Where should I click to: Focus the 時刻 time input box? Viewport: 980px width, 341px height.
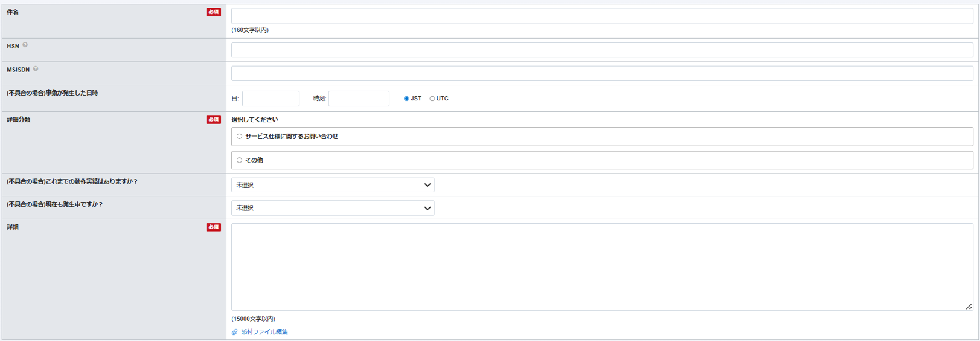[x=359, y=99]
